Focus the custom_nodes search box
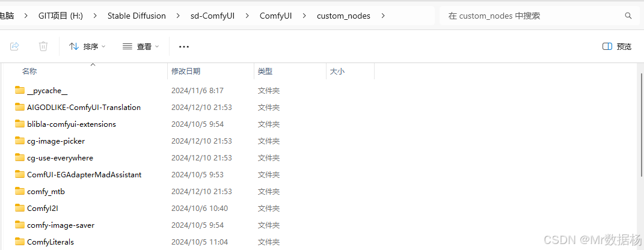 [x=539, y=16]
